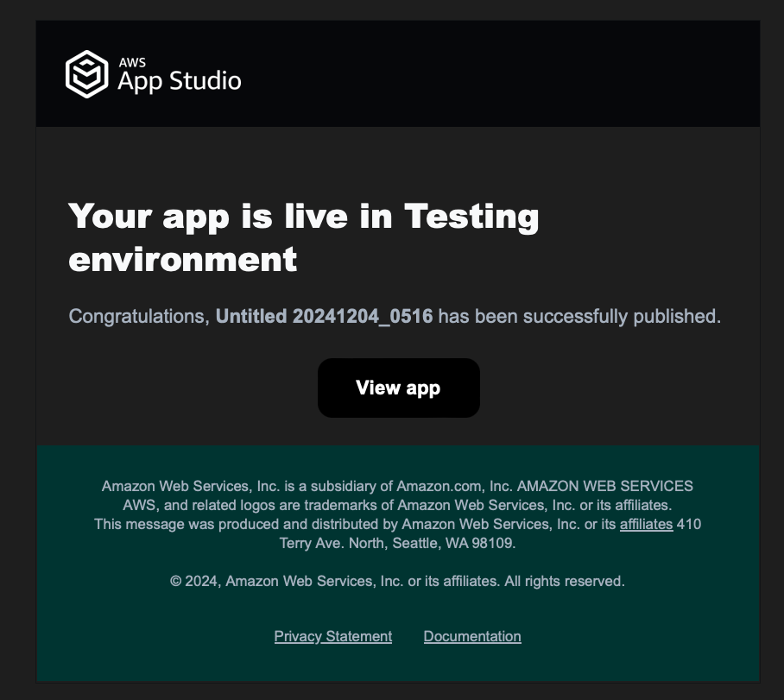
Task: Click the small "AWS" label above App Studio
Action: coord(132,62)
